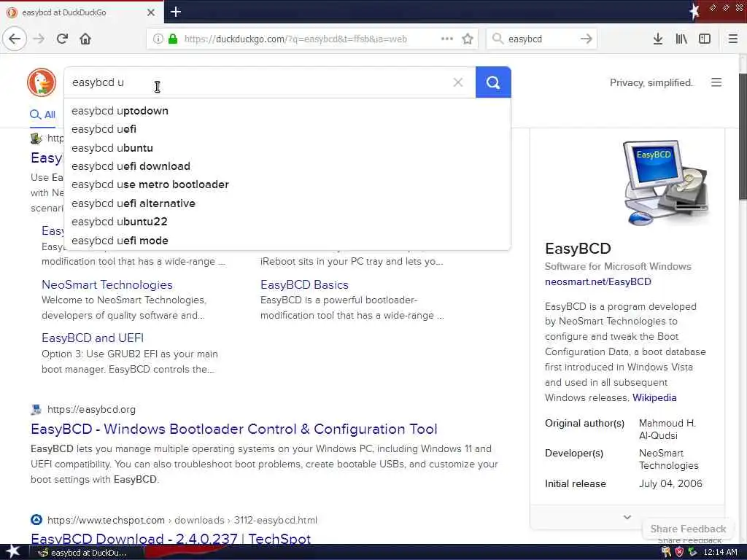Click the EasyBCD software image thumbnail
The width and height of the screenshot is (747, 560).
click(x=666, y=182)
